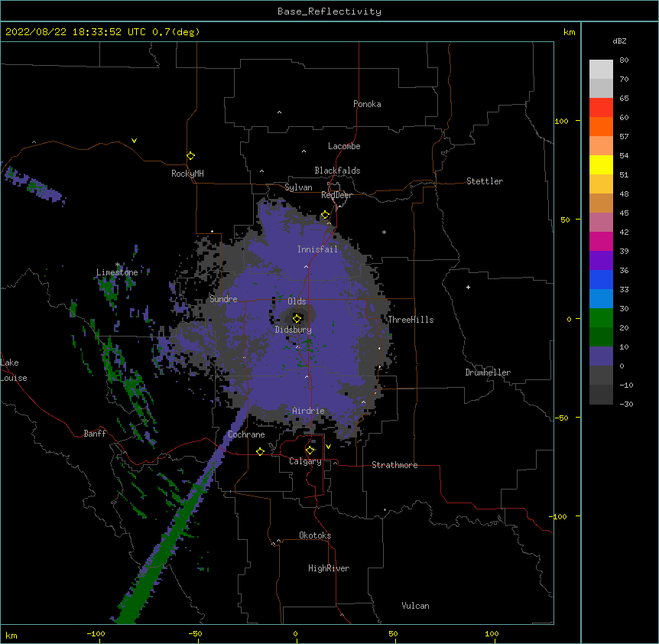Click the Lake Louise label
659x644 pixels.
14,370
